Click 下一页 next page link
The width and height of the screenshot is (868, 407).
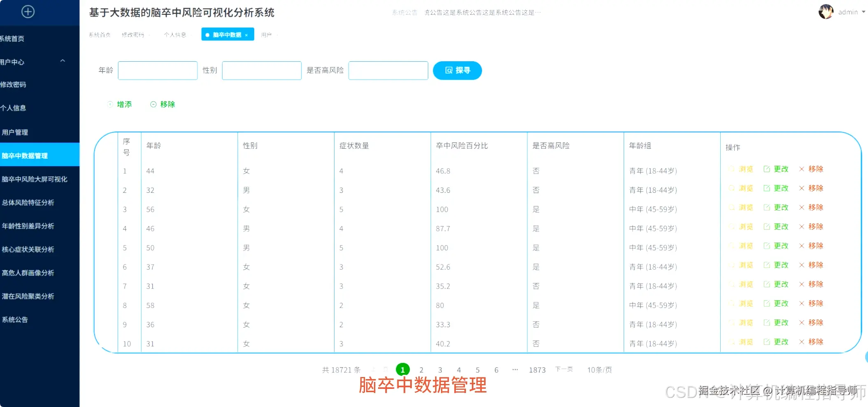click(x=564, y=369)
